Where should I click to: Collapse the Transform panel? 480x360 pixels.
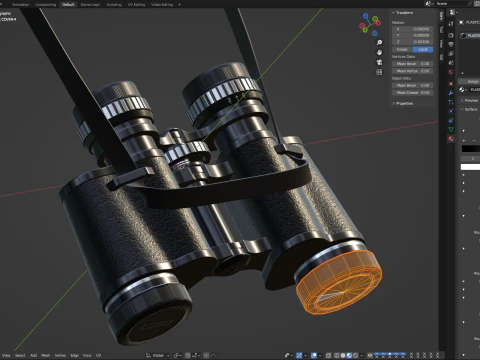tap(403, 13)
